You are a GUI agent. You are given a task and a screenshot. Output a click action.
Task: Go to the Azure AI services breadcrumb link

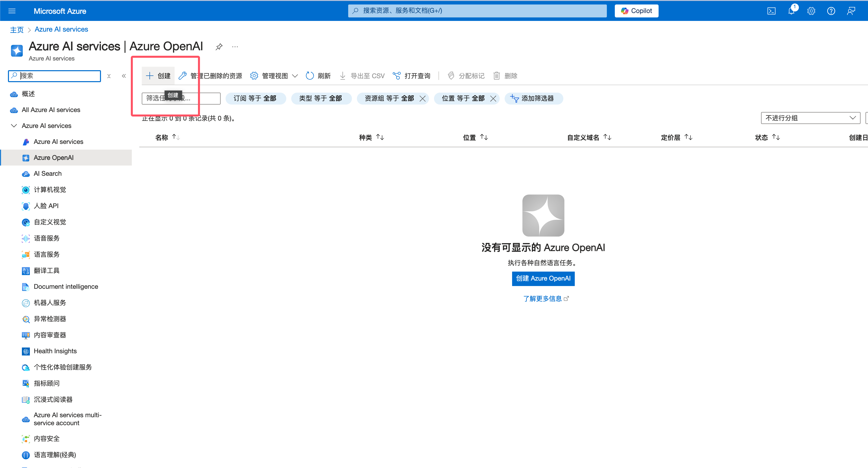tap(61, 29)
